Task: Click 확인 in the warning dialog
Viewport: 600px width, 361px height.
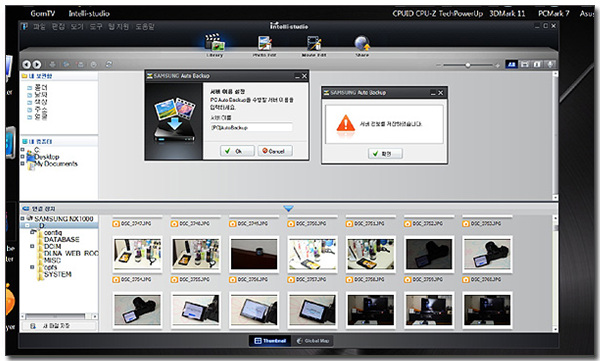Action: [x=385, y=154]
